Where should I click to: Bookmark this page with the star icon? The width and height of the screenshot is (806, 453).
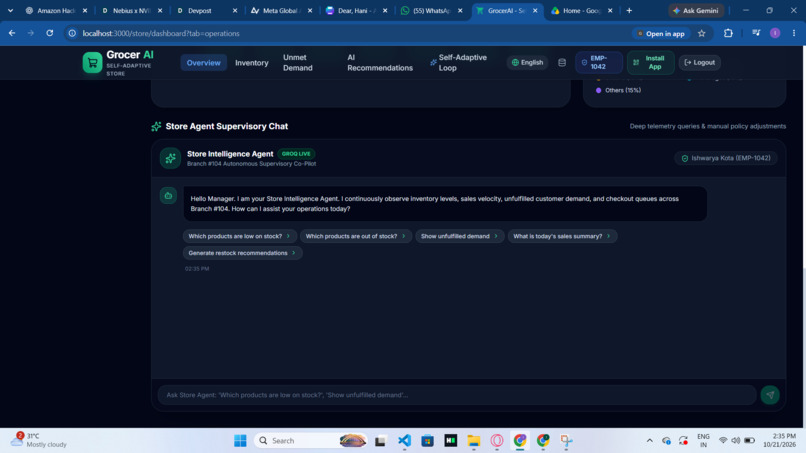[x=702, y=33]
